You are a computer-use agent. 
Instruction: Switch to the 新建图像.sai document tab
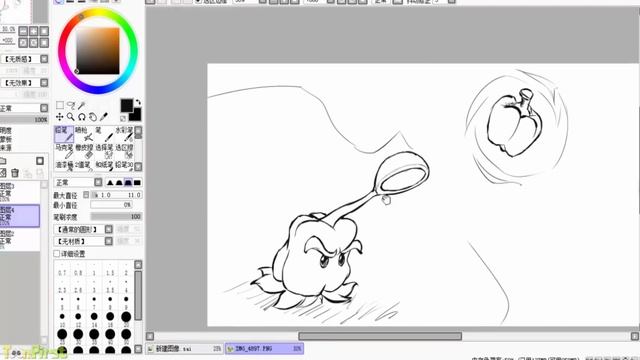(185, 349)
